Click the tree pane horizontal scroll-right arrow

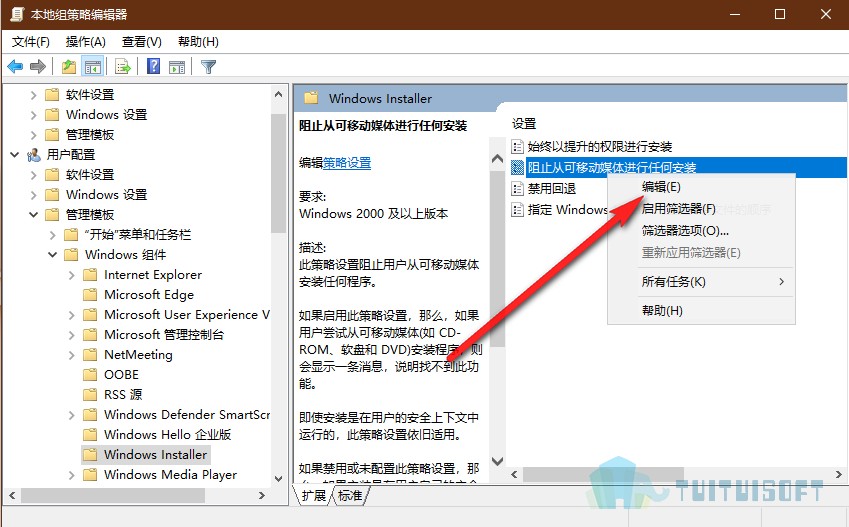pyautogui.click(x=262, y=496)
